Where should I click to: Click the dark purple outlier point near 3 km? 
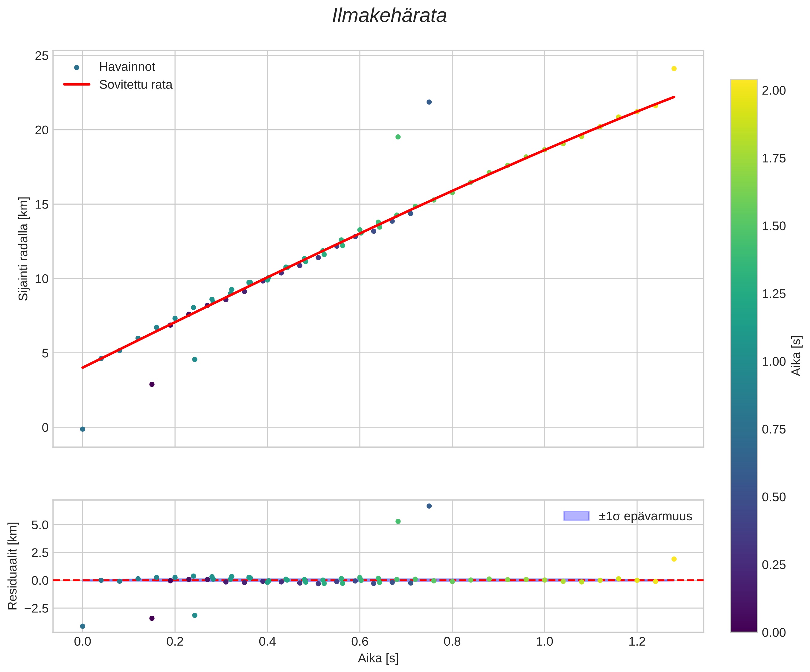pos(152,384)
